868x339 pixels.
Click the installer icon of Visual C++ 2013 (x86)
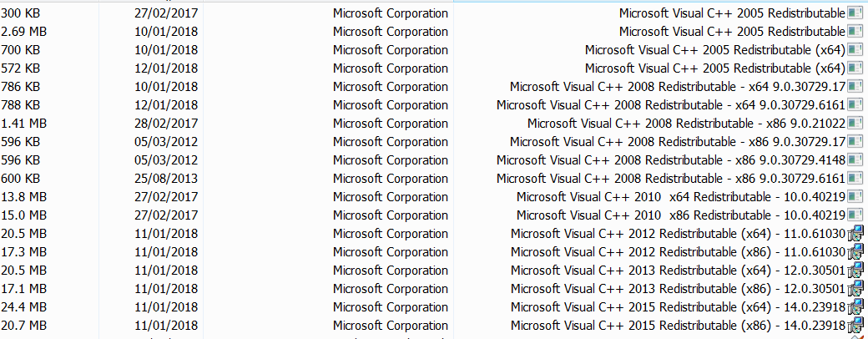855,289
